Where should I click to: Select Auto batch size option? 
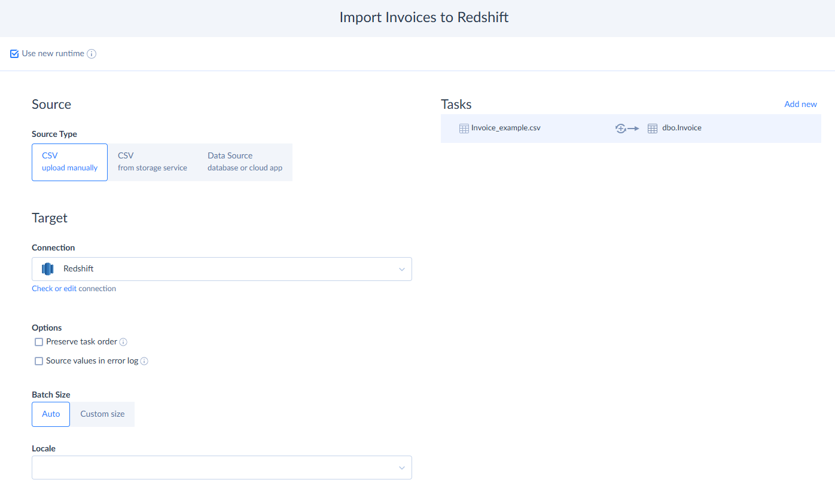coord(50,414)
